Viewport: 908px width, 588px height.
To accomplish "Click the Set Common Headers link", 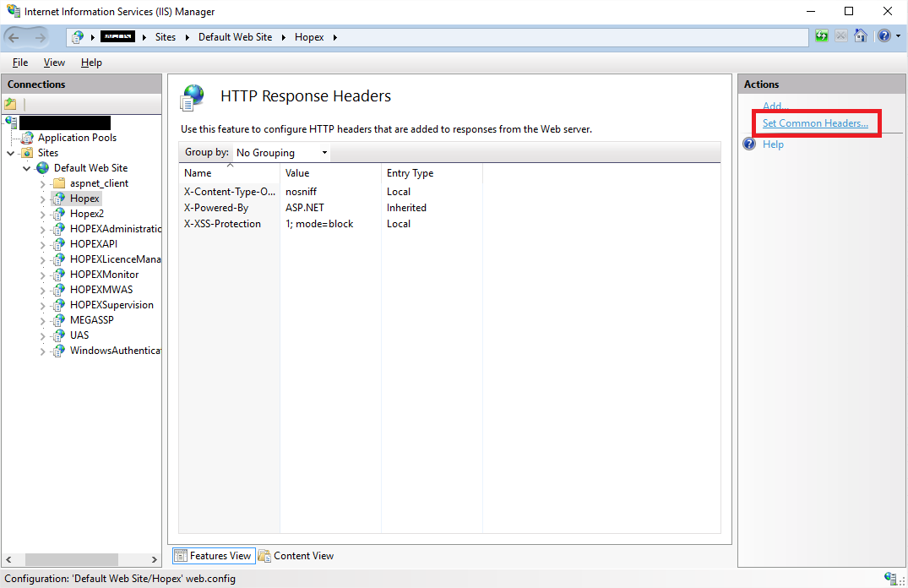I will [814, 123].
